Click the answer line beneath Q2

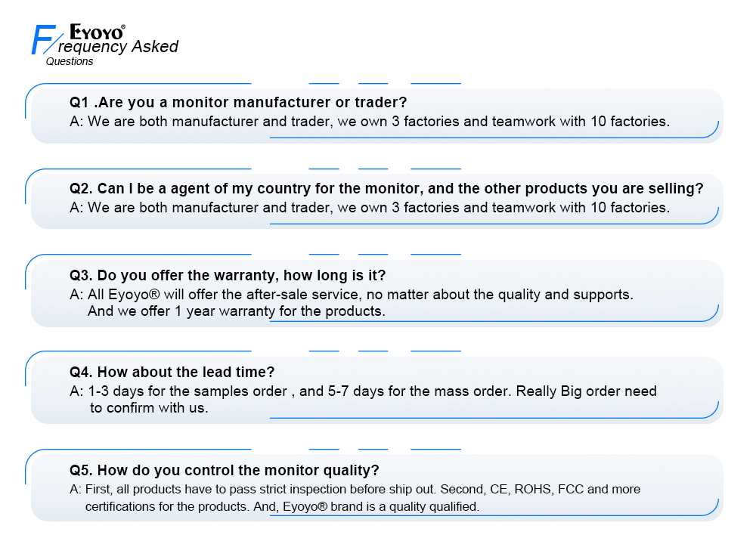pyautogui.click(x=369, y=207)
